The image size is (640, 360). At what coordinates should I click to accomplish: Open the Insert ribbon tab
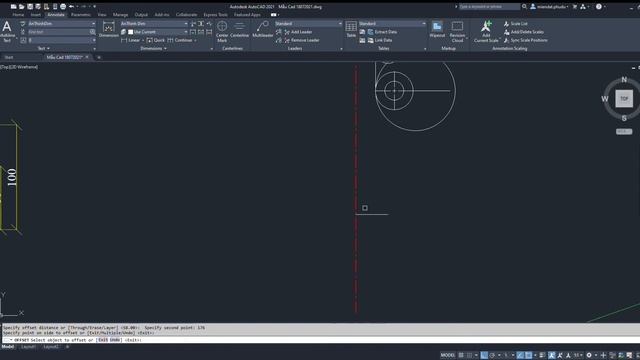coord(36,15)
